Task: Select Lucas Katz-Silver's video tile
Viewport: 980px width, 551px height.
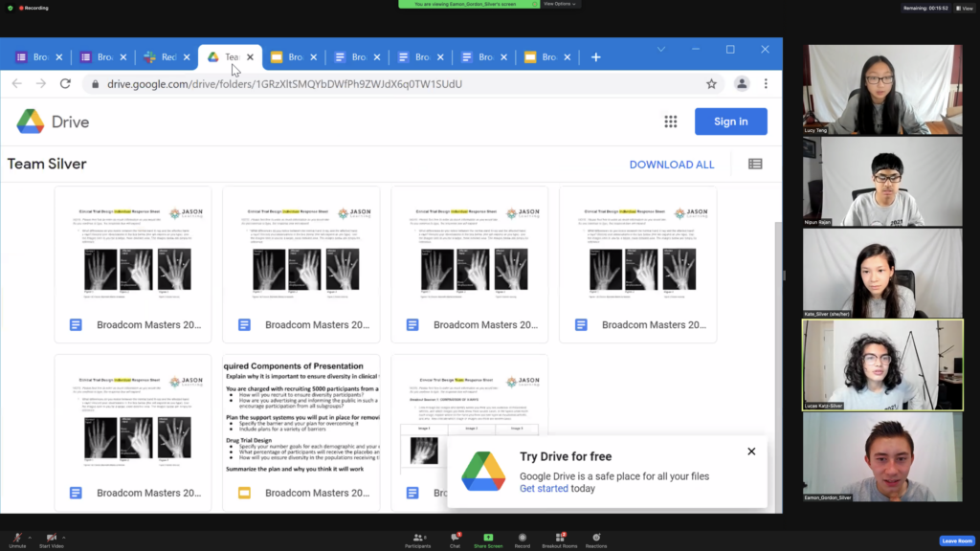Action: tap(882, 364)
